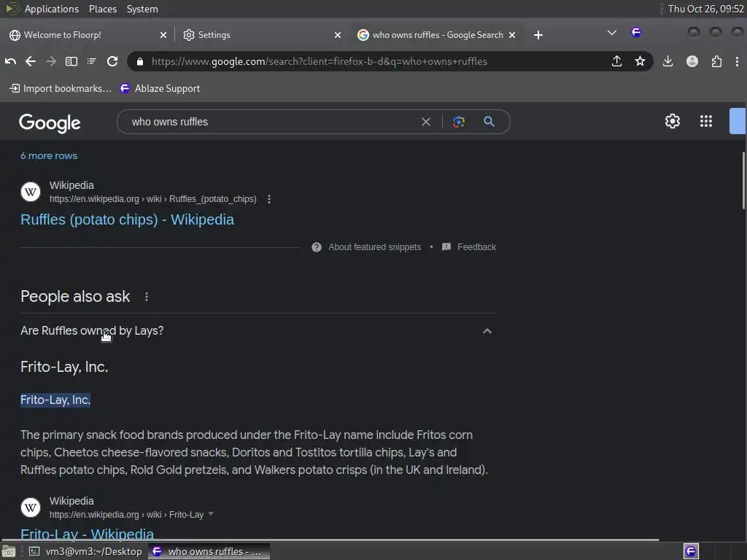The width and height of the screenshot is (747, 560).
Task: Click the Wikipedia W favicon of Ruffles result
Action: [x=31, y=192]
